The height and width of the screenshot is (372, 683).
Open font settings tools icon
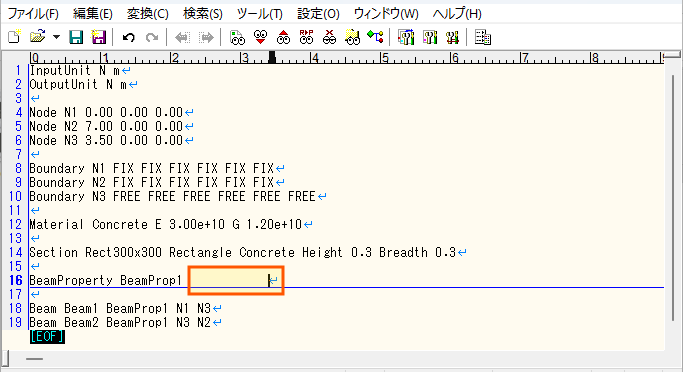pyautogui.click(x=453, y=37)
